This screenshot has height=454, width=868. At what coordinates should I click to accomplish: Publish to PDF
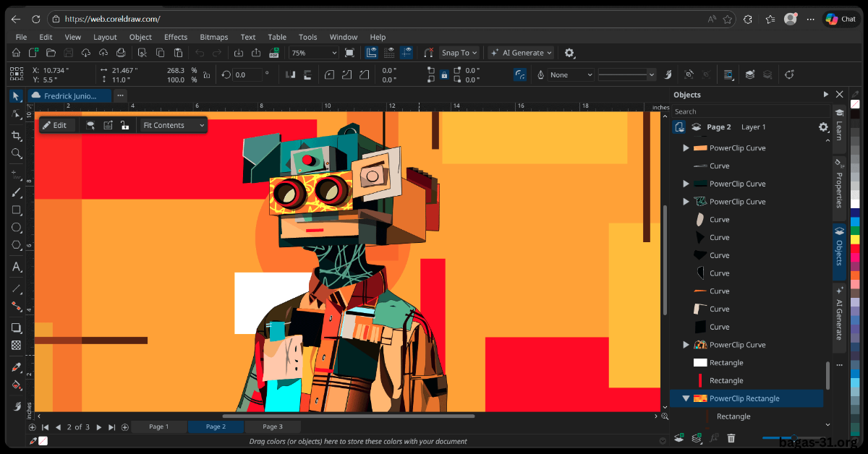tap(274, 53)
